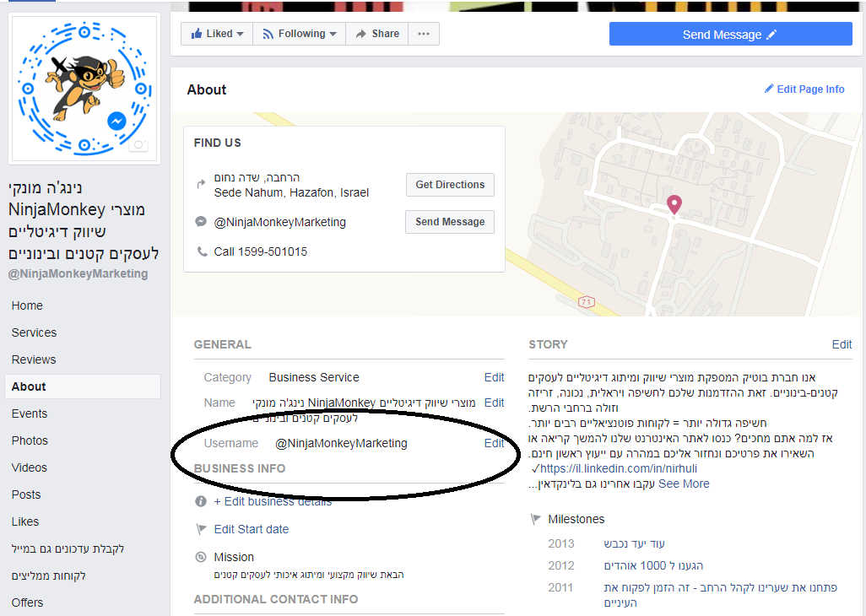Click the Business Service category value

pyautogui.click(x=314, y=377)
